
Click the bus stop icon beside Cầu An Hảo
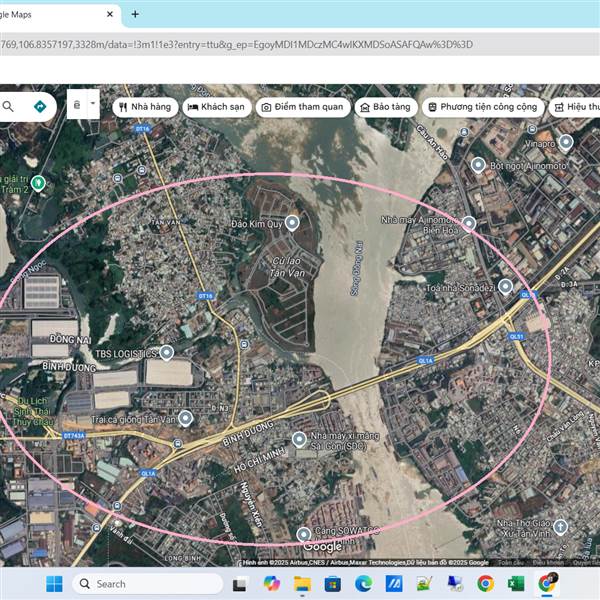464,132
